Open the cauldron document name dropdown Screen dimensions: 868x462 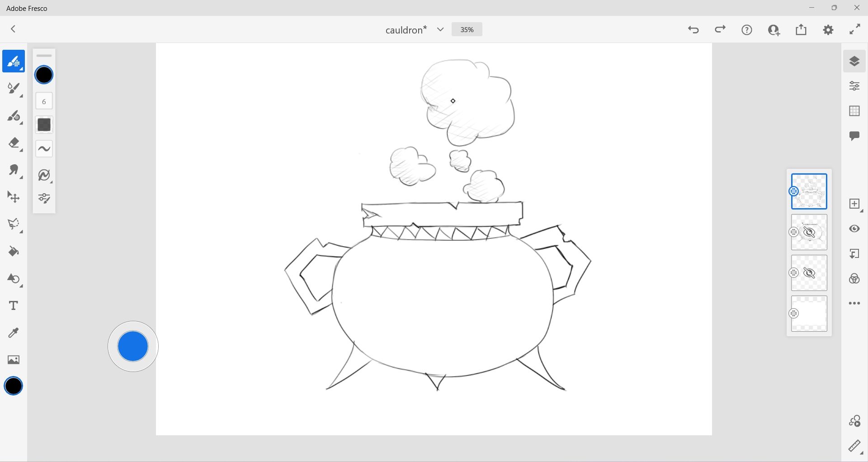click(440, 30)
